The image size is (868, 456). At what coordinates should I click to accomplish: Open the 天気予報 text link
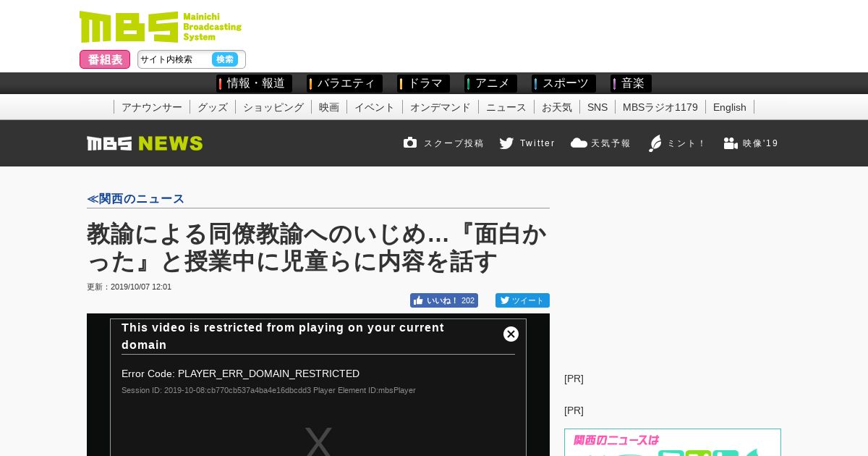tap(610, 143)
